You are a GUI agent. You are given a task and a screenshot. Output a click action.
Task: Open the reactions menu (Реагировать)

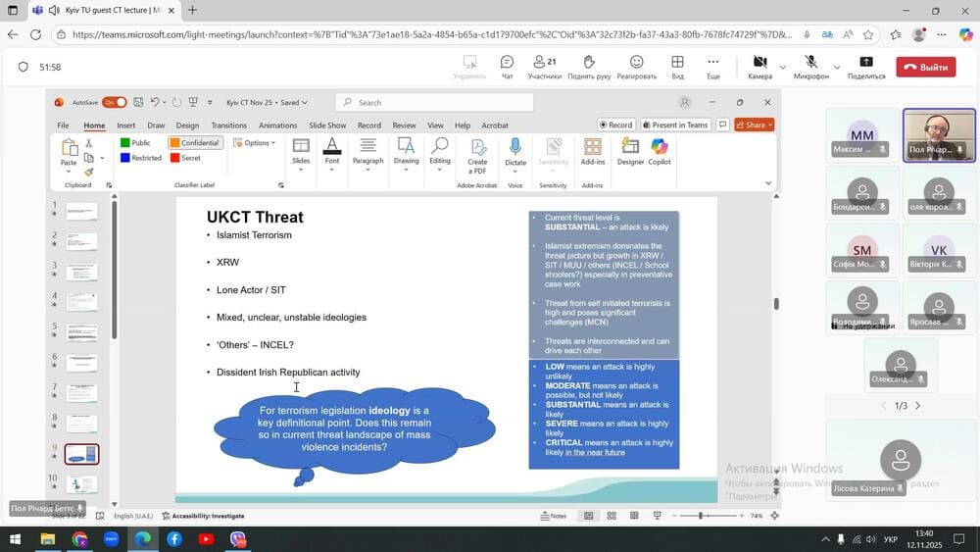(x=636, y=67)
